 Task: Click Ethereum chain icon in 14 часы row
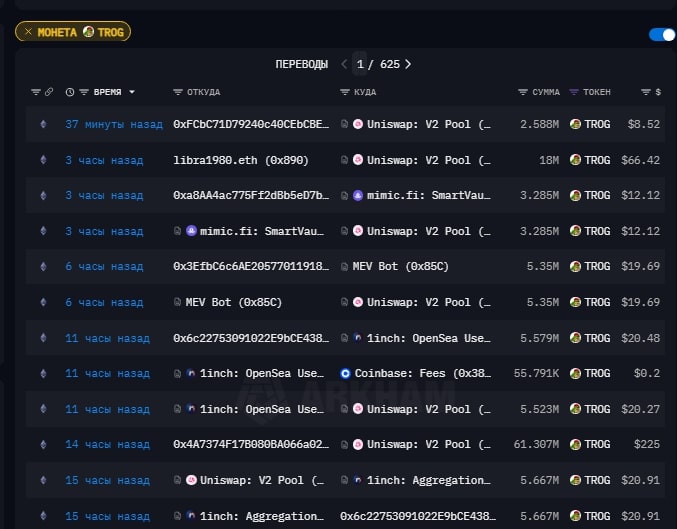pos(43,444)
